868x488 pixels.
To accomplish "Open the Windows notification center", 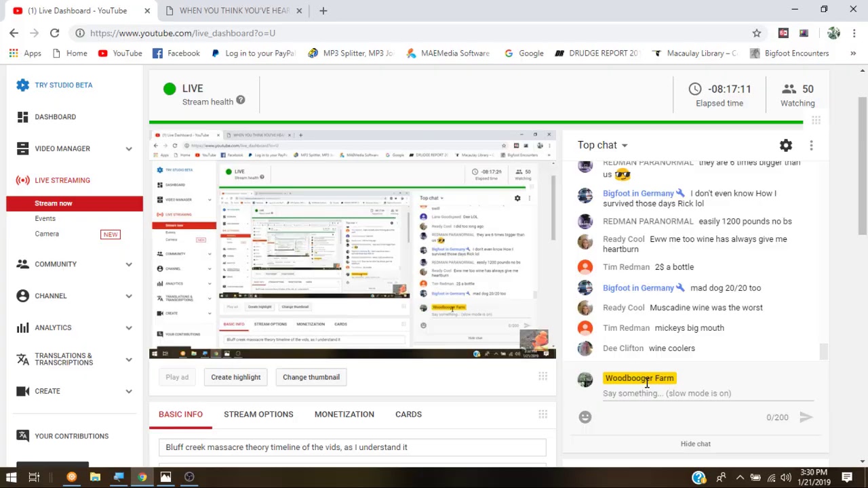I will click(846, 477).
